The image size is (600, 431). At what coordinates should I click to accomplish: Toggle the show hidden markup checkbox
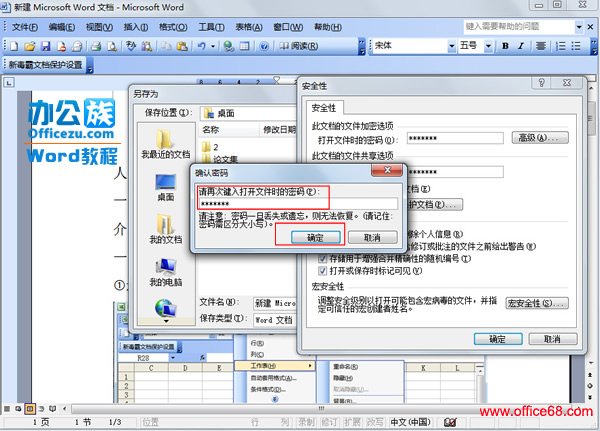click(x=322, y=271)
